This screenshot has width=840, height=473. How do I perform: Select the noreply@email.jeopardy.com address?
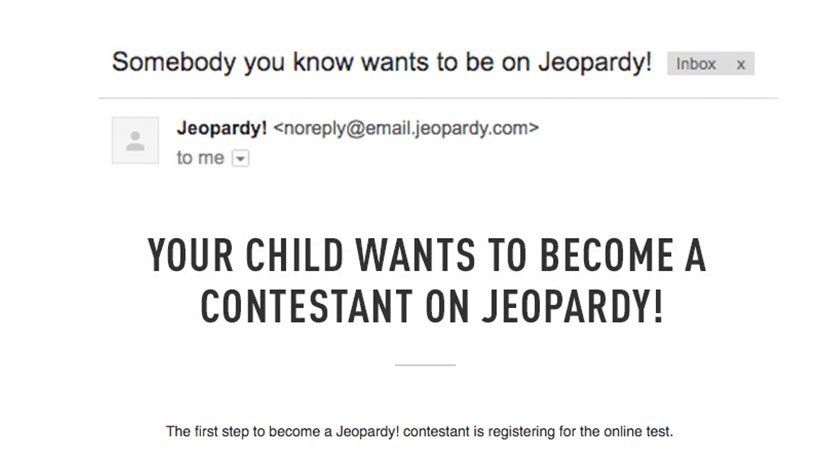click(406, 129)
